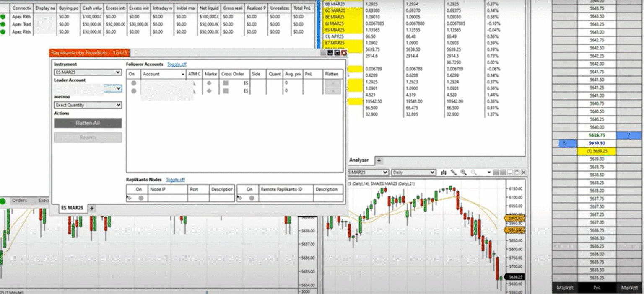Click the Cross Order square icon for second follower
644x294 pixels.
(x=225, y=91)
